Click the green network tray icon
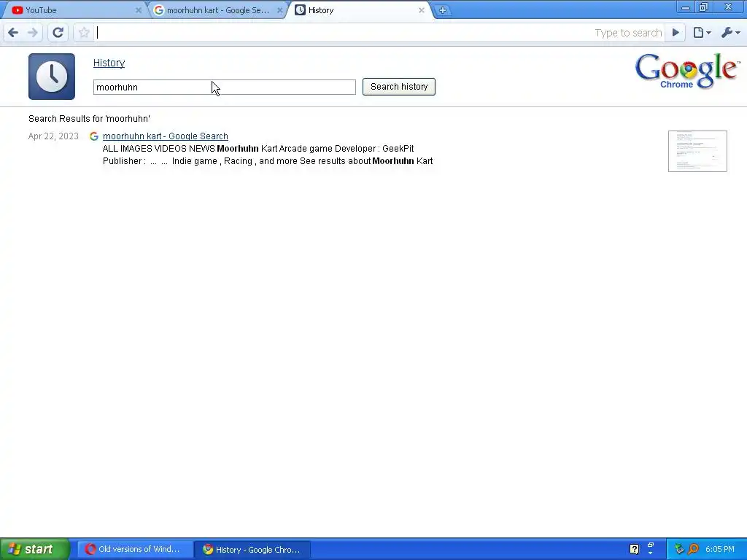747x560 pixels. pyautogui.click(x=679, y=549)
